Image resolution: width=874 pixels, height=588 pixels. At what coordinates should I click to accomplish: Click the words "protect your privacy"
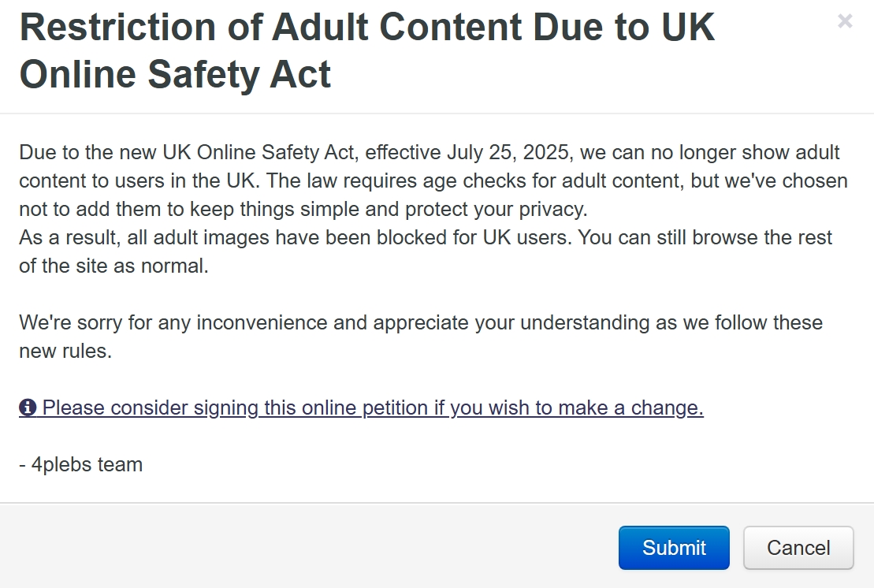496,209
